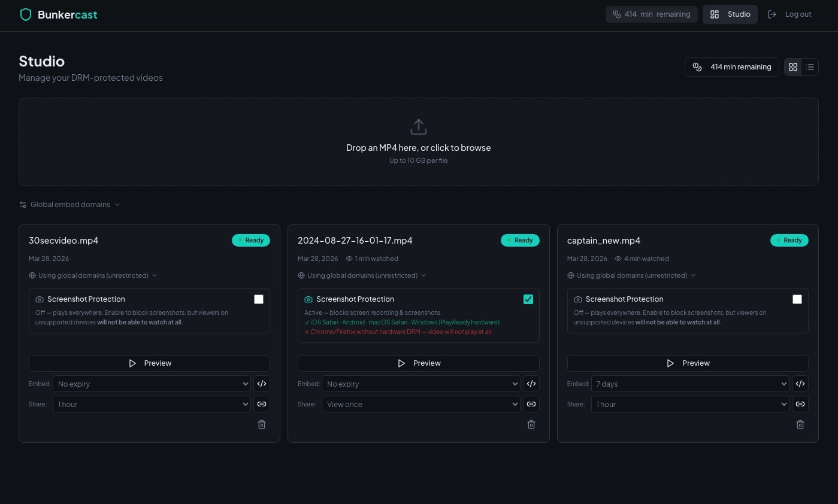Image resolution: width=838 pixels, height=504 pixels.
Task: Click the camera icon on the 2024-08-27-16-01-17.mp4 card
Action: [x=308, y=299]
